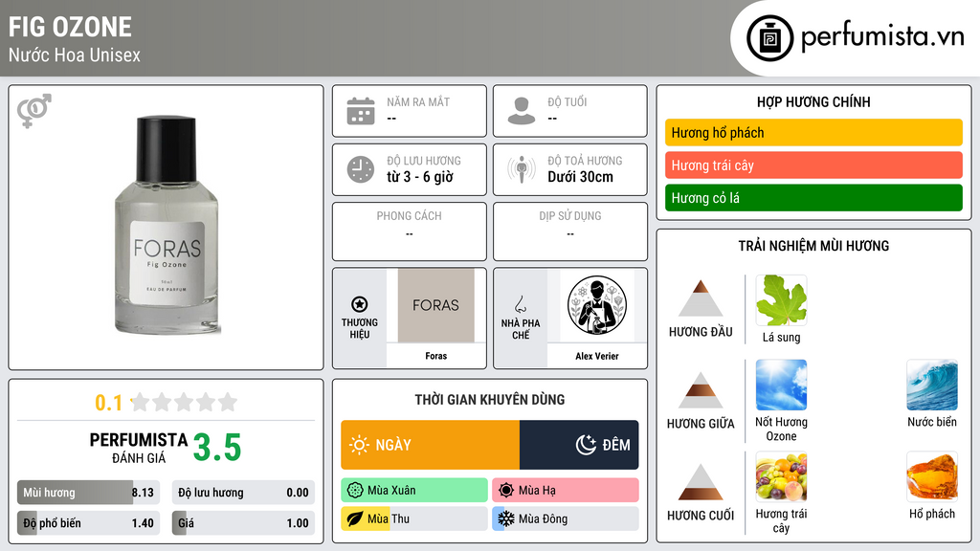Viewport: 980px width, 551px height.
Task: Click the calendar icon for Năm Ra Mắt
Action: [x=361, y=111]
